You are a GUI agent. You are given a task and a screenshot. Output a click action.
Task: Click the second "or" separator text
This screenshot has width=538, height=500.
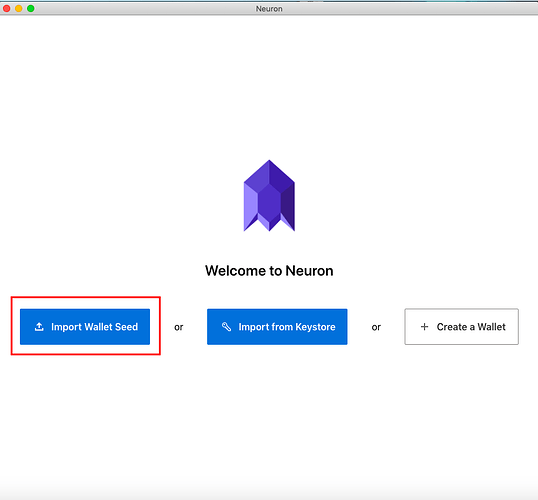pyautogui.click(x=376, y=327)
